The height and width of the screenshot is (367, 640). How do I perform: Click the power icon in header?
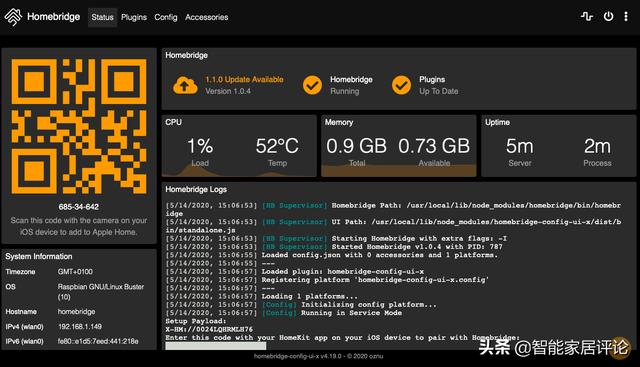[608, 16]
